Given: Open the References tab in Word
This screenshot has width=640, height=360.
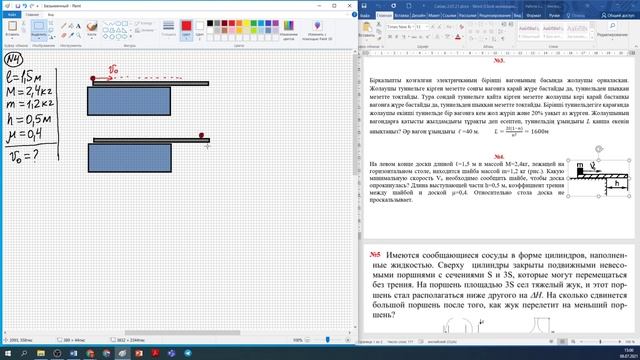Looking at the screenshot, I should click(449, 16).
